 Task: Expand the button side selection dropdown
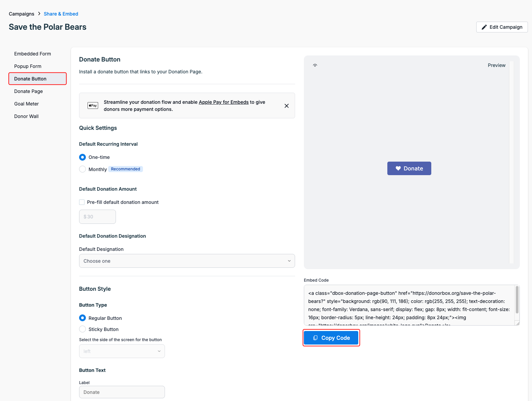pyautogui.click(x=122, y=351)
